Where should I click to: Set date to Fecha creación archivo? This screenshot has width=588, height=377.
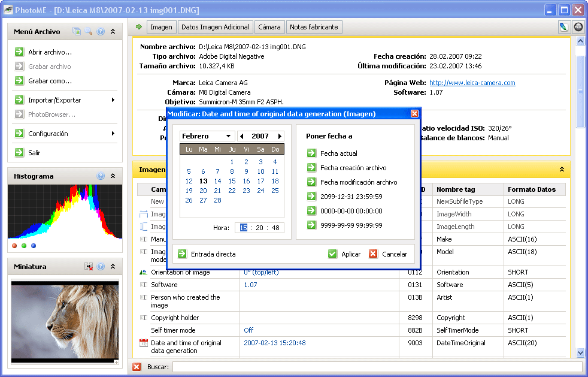coord(347,167)
